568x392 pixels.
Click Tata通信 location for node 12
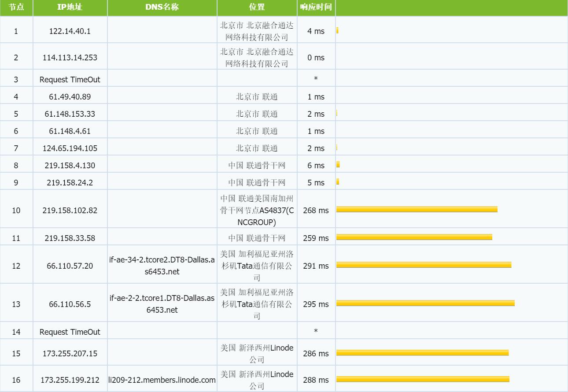click(x=257, y=266)
